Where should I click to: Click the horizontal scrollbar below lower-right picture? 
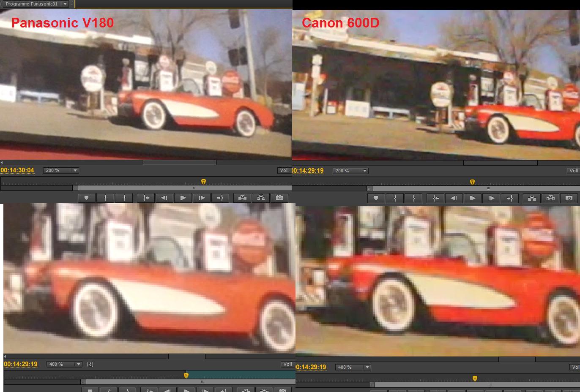517,359
